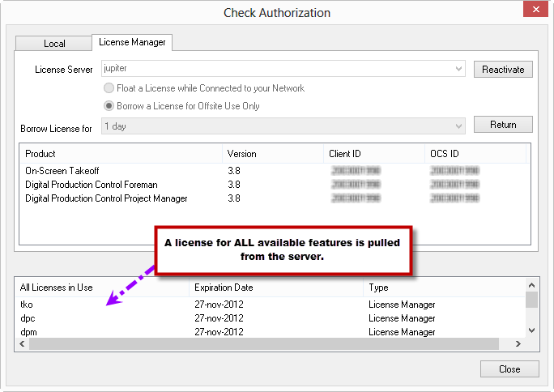Click the Version column header
The height and width of the screenshot is (392, 554).
click(273, 154)
